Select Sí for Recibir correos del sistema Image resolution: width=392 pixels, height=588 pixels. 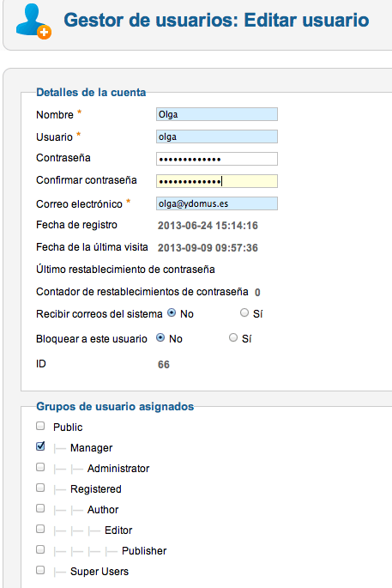[244, 312]
